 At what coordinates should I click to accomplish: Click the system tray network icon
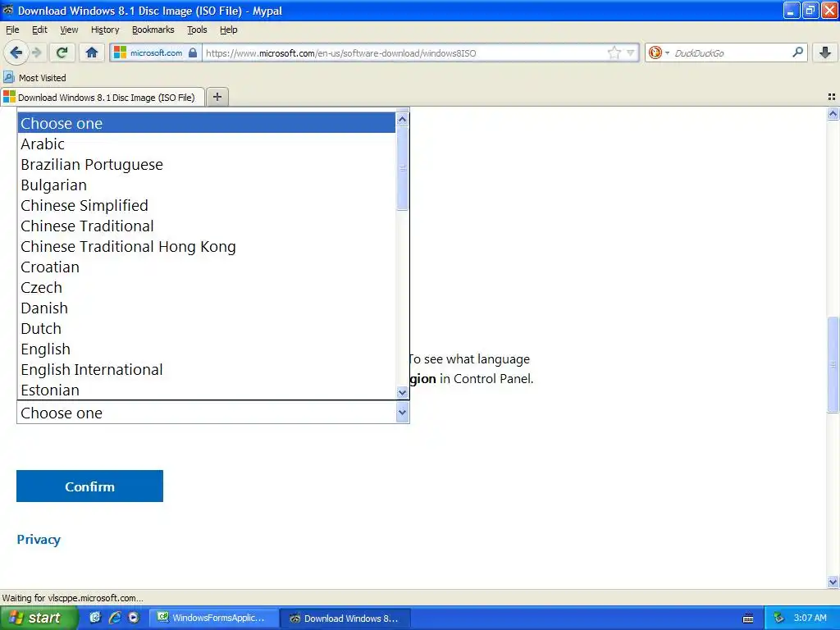point(779,618)
